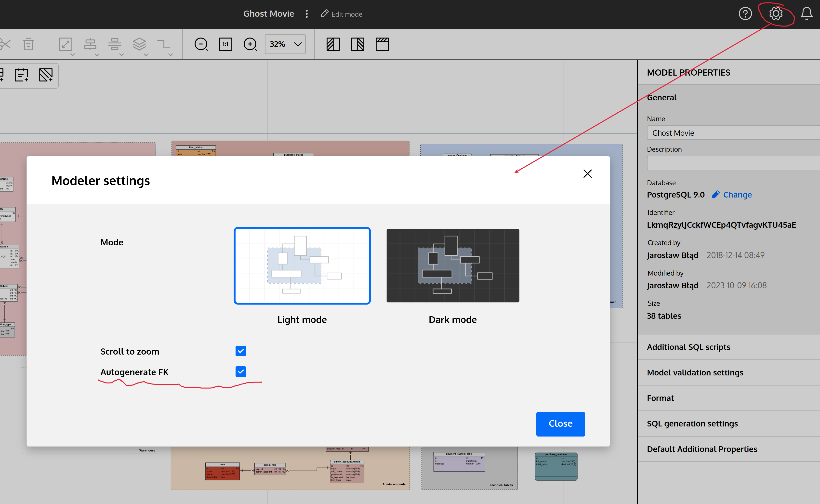Click the resize/fit element toolbar icon
The height and width of the screenshot is (504, 820).
66,44
